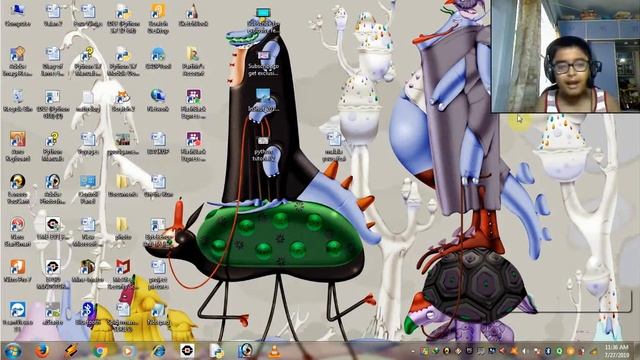Open the Network globe desktop icon
Viewport: 640px width, 360px height.
(158, 101)
